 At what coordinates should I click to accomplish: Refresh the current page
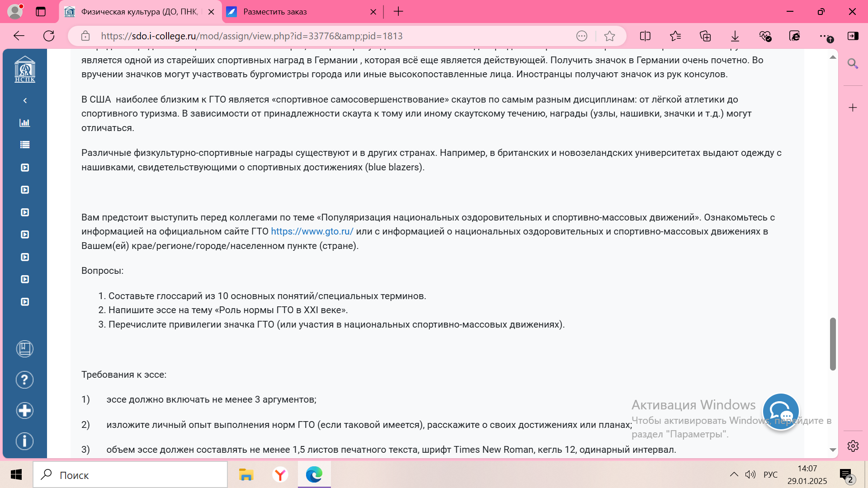click(49, 36)
